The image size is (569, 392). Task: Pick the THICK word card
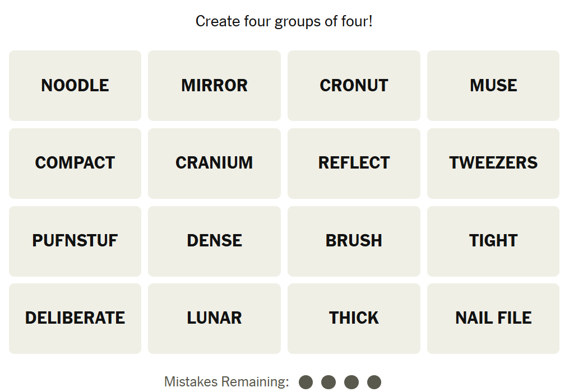pos(354,318)
